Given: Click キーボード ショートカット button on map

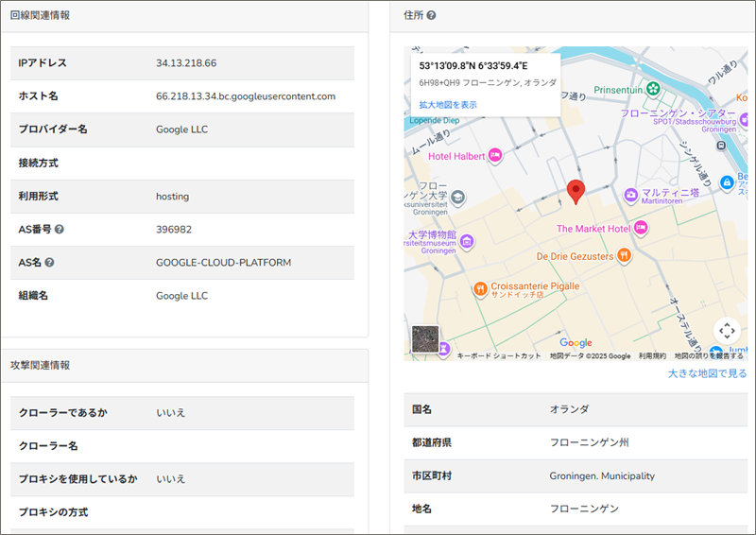Looking at the screenshot, I should coord(499,356).
